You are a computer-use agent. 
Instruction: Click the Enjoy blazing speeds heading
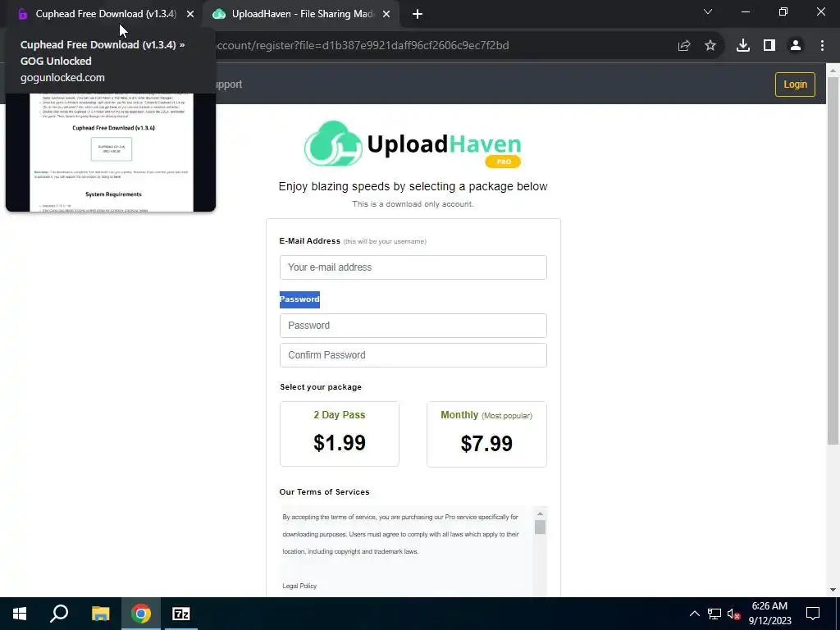[413, 186]
